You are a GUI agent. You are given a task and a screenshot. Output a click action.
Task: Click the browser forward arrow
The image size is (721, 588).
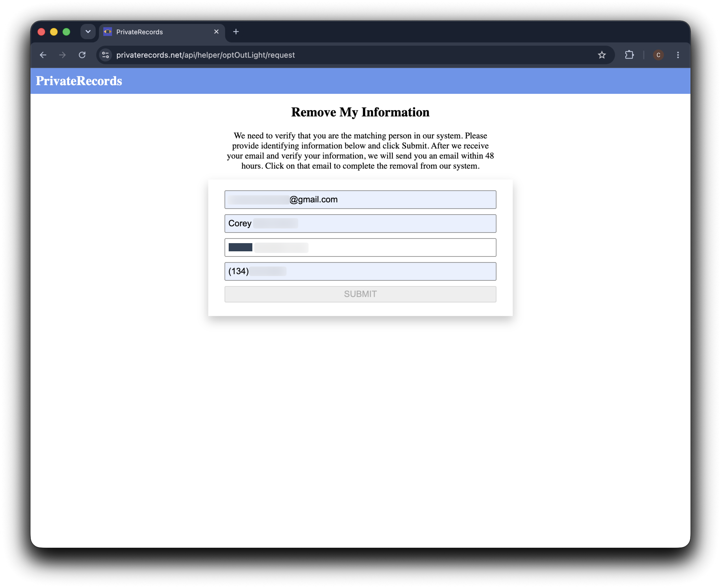[x=62, y=55]
